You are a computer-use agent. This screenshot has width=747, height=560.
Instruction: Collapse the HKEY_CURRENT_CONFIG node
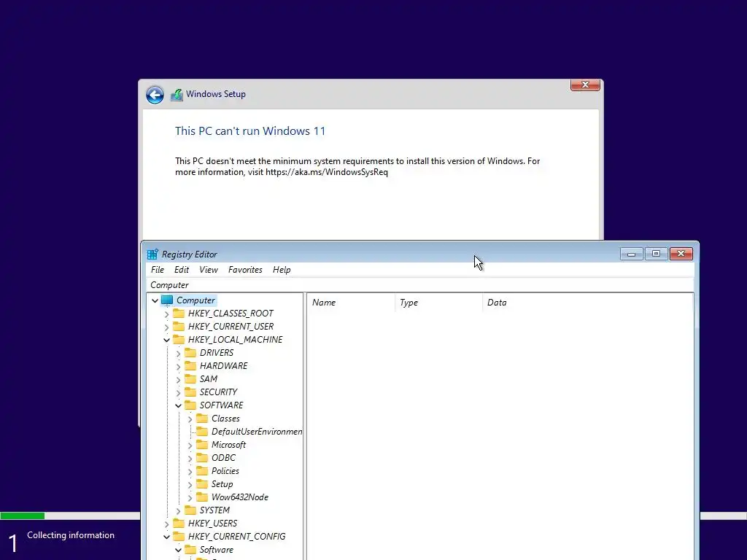point(166,537)
